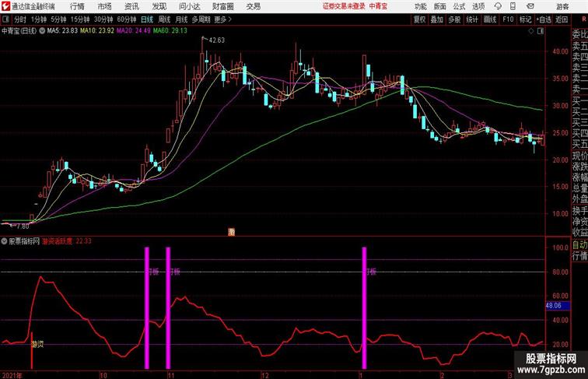Screen dimensions: 588x379
Task: Switch to 30分钟 period
Action: pyautogui.click(x=103, y=19)
